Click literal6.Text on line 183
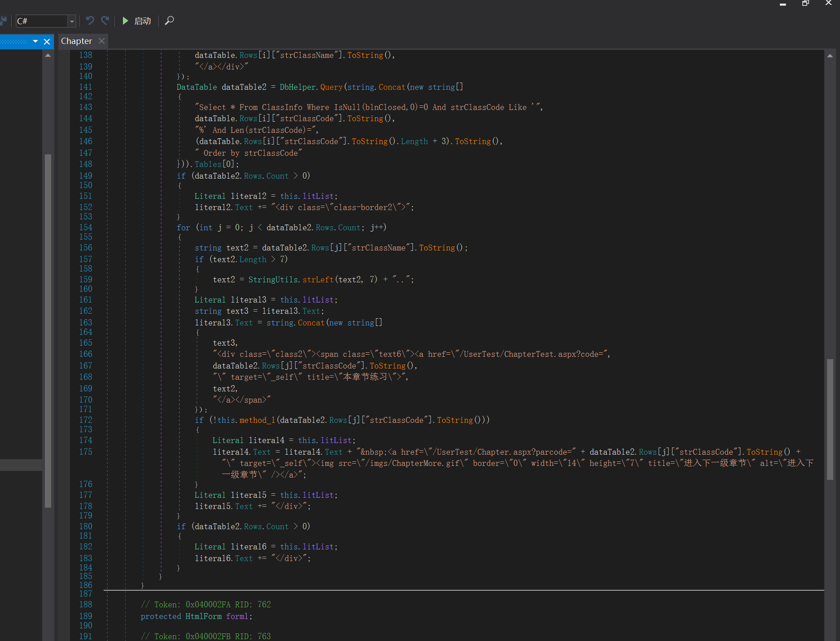 [224, 558]
